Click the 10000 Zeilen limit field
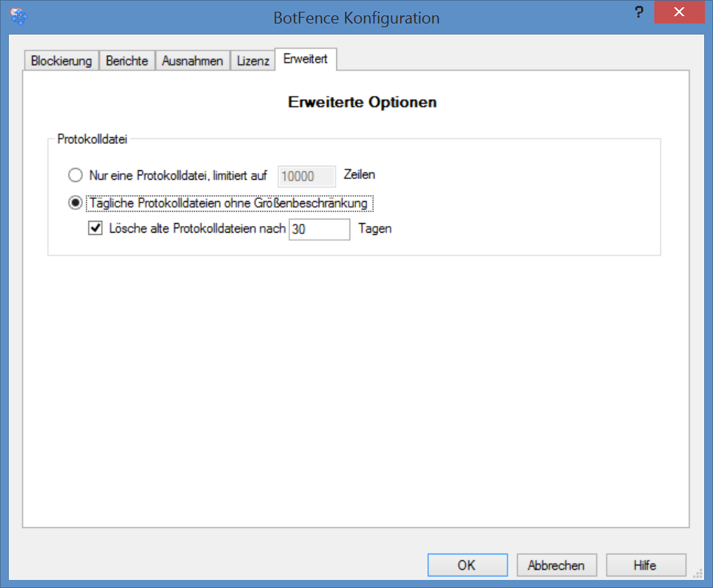This screenshot has width=713, height=588. (307, 176)
